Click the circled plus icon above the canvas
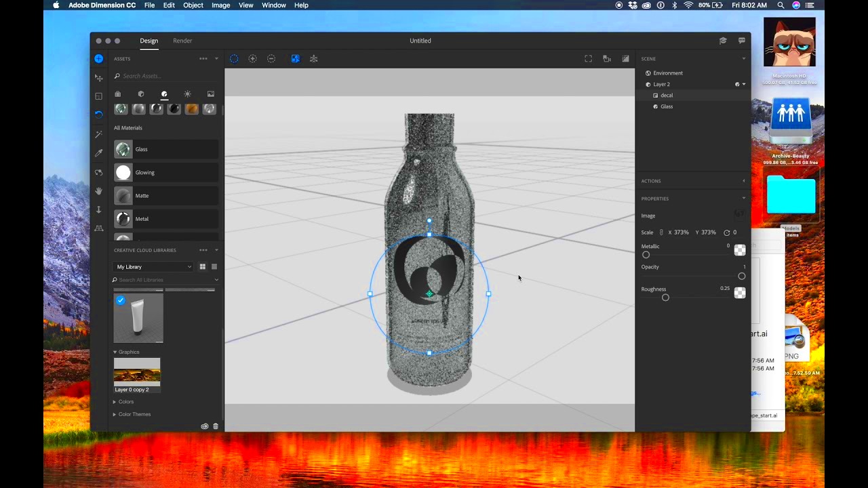 [x=252, y=59]
